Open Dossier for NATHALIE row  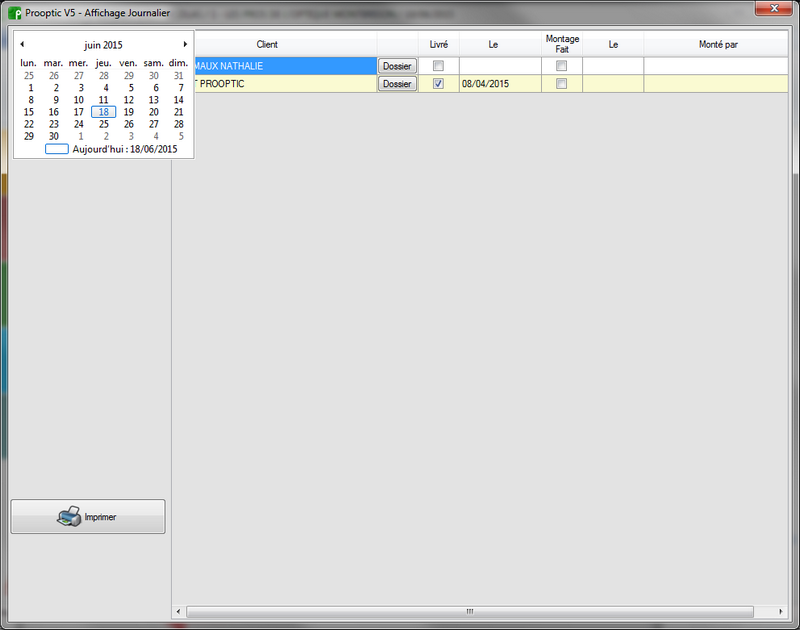[397, 66]
